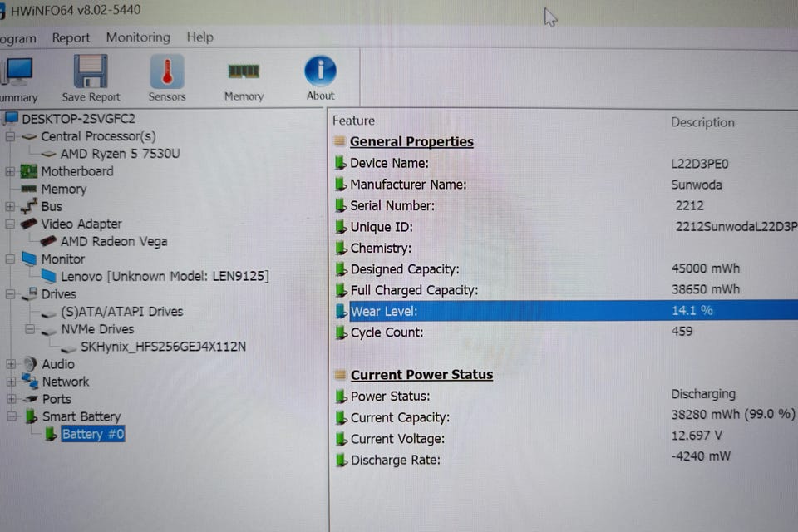Image resolution: width=798 pixels, height=532 pixels.
Task: Select the Memory tree item
Action: click(64, 189)
